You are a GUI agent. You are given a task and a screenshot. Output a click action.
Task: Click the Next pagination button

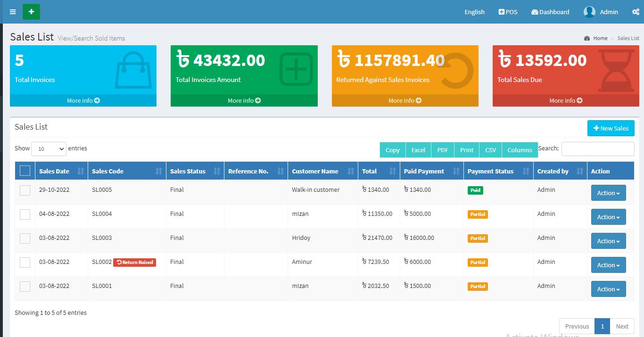coord(622,326)
